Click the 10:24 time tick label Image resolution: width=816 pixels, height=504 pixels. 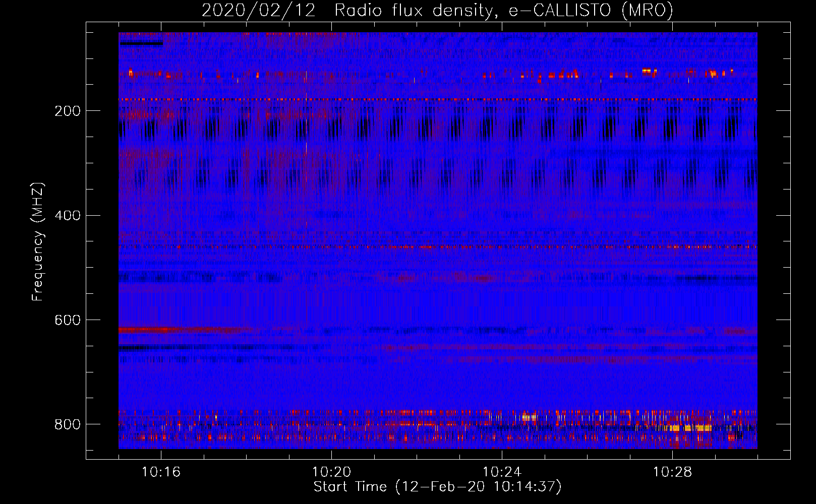point(502,472)
